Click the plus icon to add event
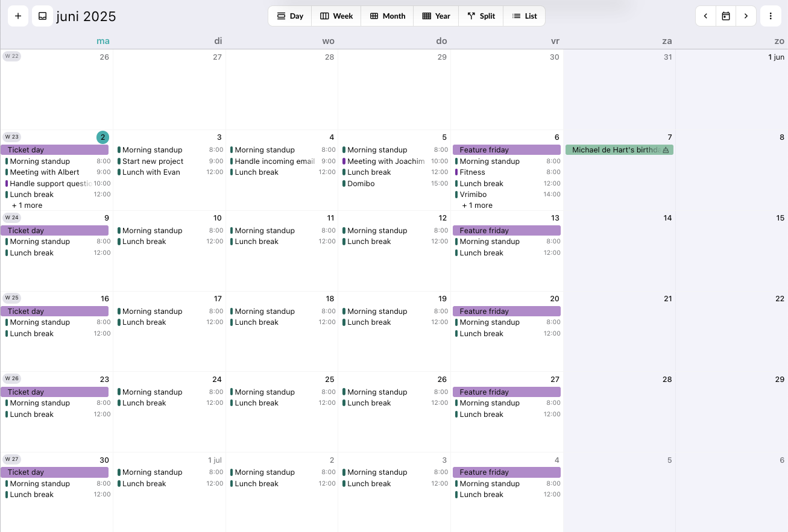788x532 pixels. (18, 16)
